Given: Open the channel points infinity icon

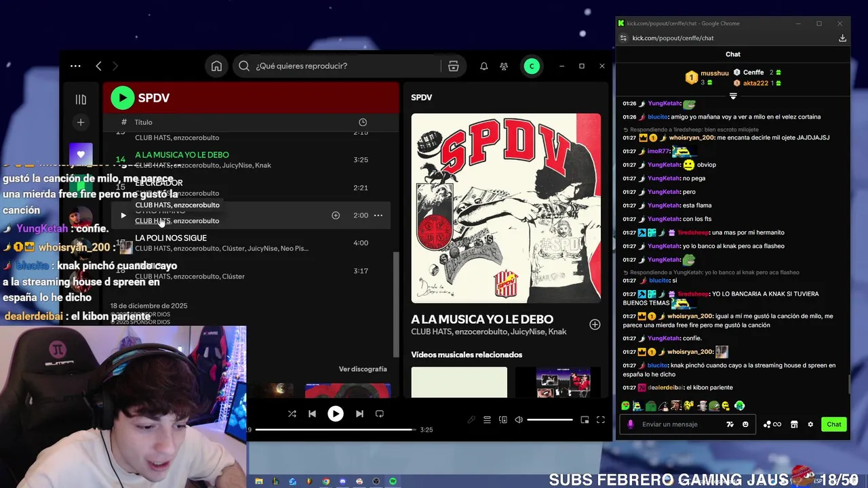Looking at the screenshot, I should 772,424.
